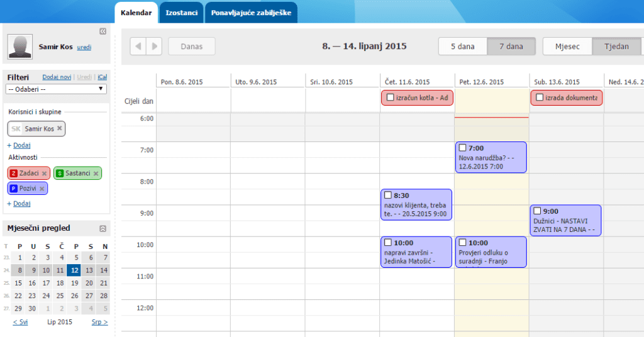Screen dimensions: 644x337
Task: Switch to Izostanci tab
Action: 181,13
